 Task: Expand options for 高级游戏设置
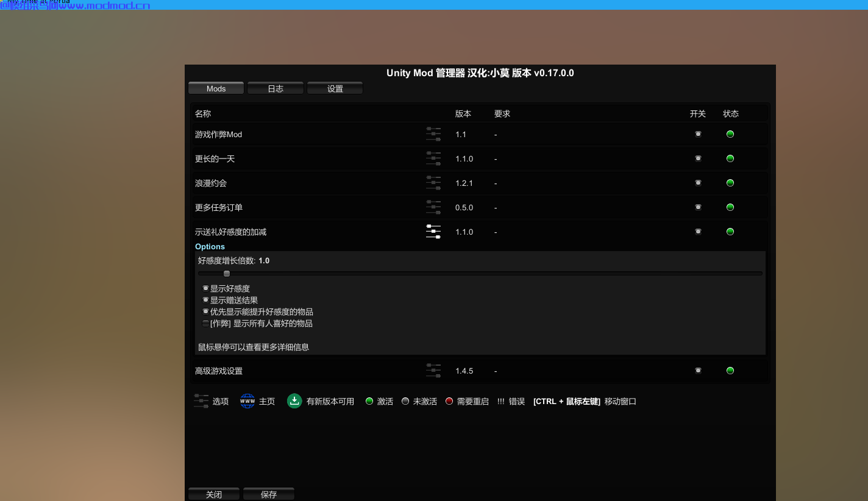(433, 370)
